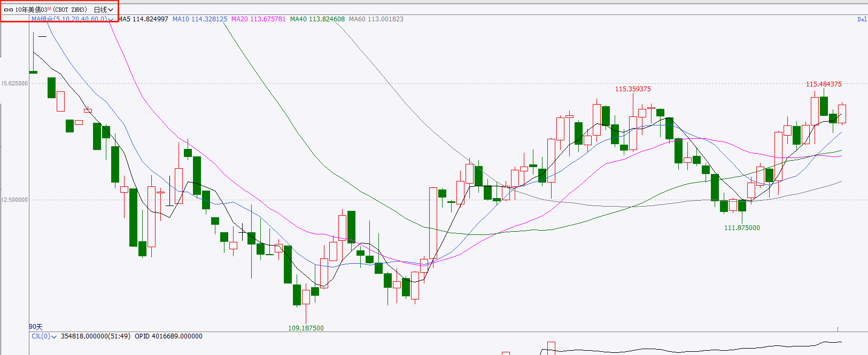Select the contract name 10年美债03 (CBOT ZNH3)

tap(51, 10)
